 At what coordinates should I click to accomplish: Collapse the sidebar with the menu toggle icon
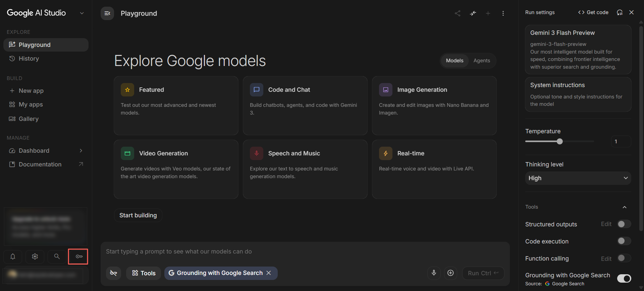coord(107,13)
